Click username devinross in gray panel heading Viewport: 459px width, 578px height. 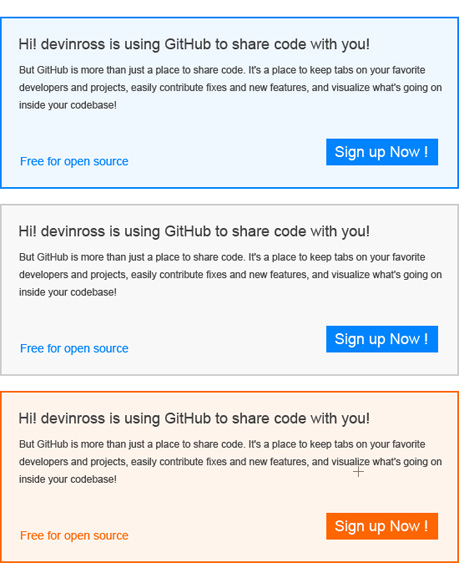point(73,231)
